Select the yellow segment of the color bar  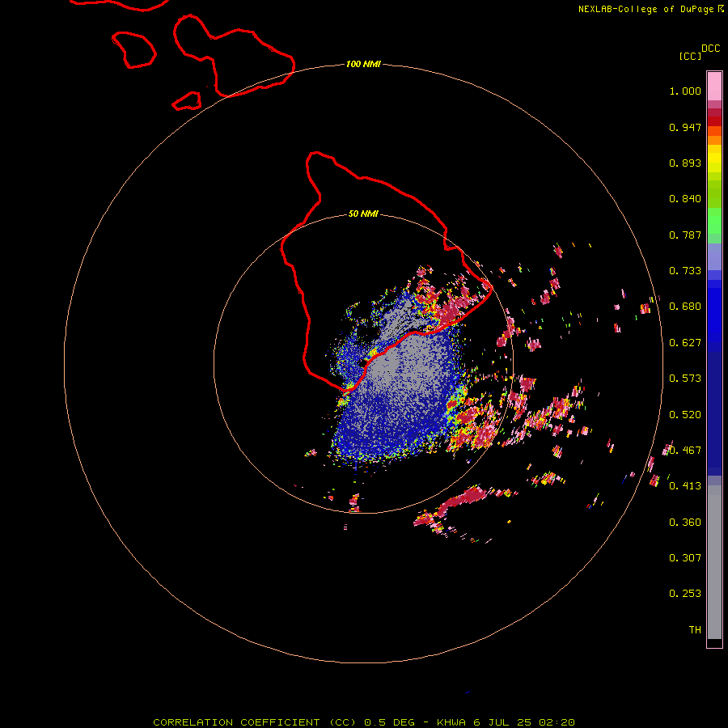point(714,159)
